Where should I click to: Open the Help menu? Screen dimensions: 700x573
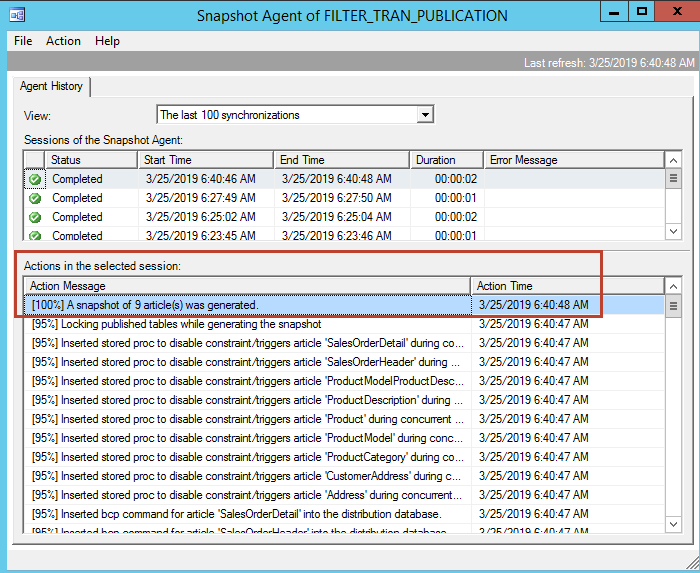pyautogui.click(x=107, y=41)
